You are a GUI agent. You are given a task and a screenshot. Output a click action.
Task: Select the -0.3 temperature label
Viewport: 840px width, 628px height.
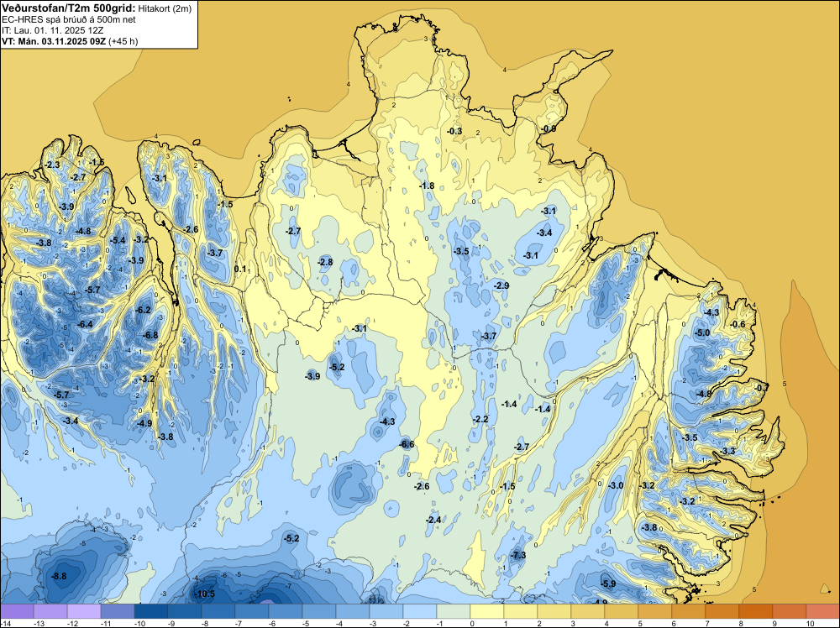[454, 131]
